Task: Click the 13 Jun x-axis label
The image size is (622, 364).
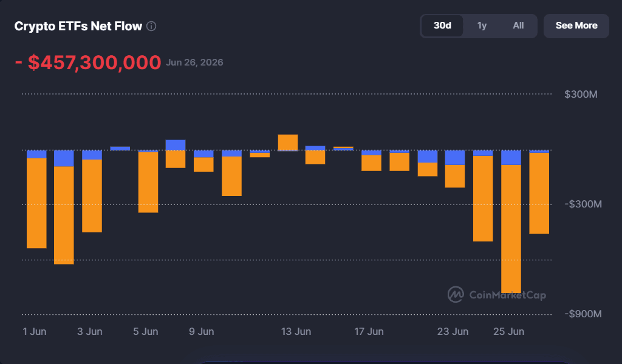Action: pyautogui.click(x=296, y=331)
